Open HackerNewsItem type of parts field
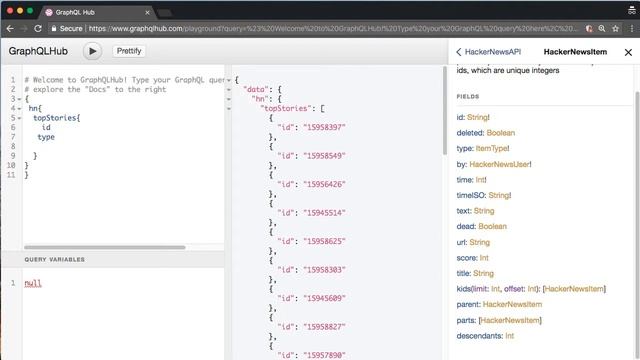640x360 pixels. point(510,320)
